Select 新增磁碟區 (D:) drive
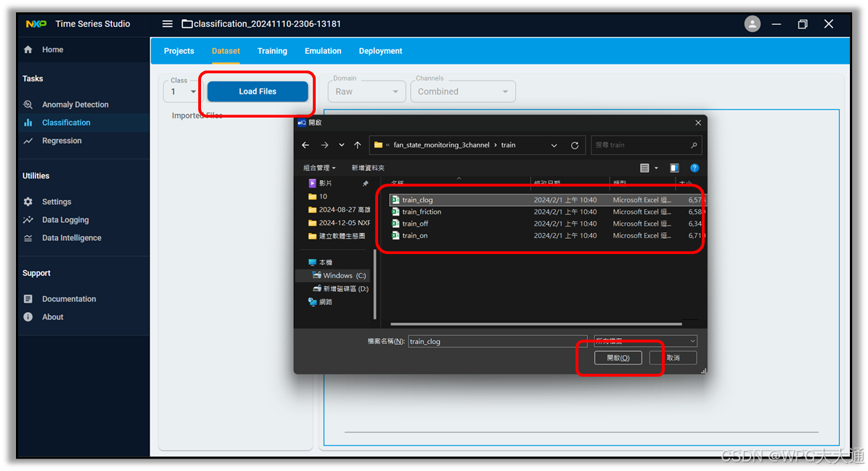This screenshot has height=471, width=868. coord(340,289)
